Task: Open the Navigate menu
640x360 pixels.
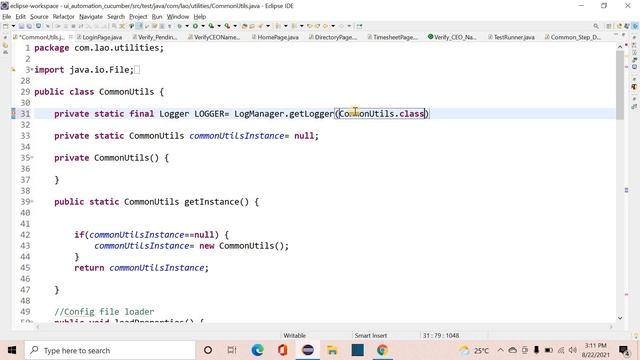Action: [91, 17]
